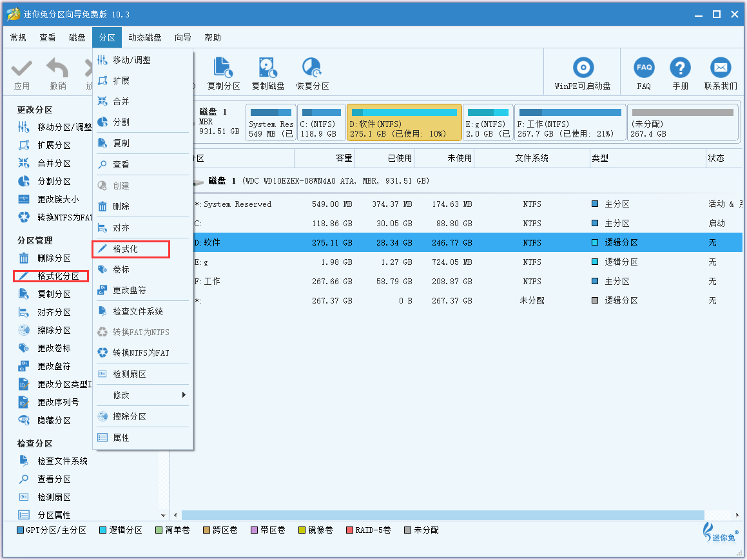
Task: Click the Undo (撤销) arrow icon
Action: pyautogui.click(x=57, y=68)
